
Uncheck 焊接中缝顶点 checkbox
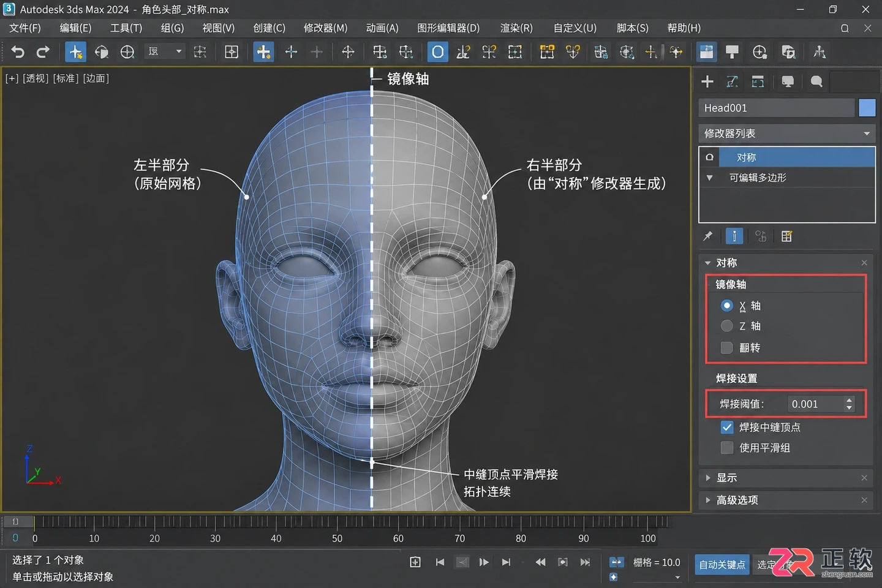727,428
